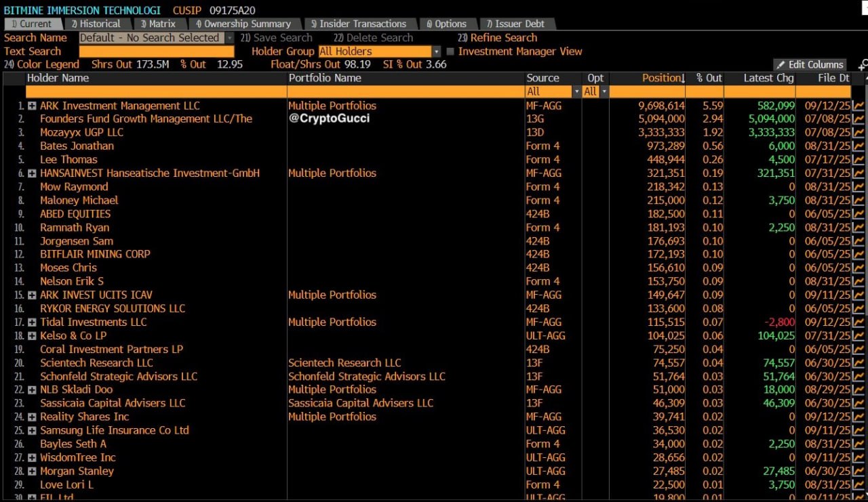Click into the Text Search input field
Image resolution: width=868 pixels, height=502 pixels.
[157, 51]
